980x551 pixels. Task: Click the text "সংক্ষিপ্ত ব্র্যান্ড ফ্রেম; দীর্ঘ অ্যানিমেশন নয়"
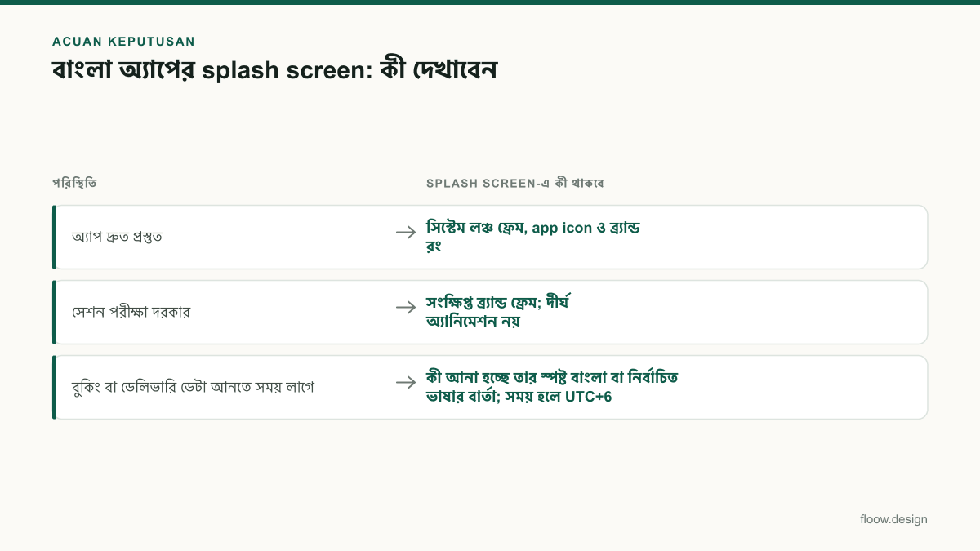pos(497,312)
